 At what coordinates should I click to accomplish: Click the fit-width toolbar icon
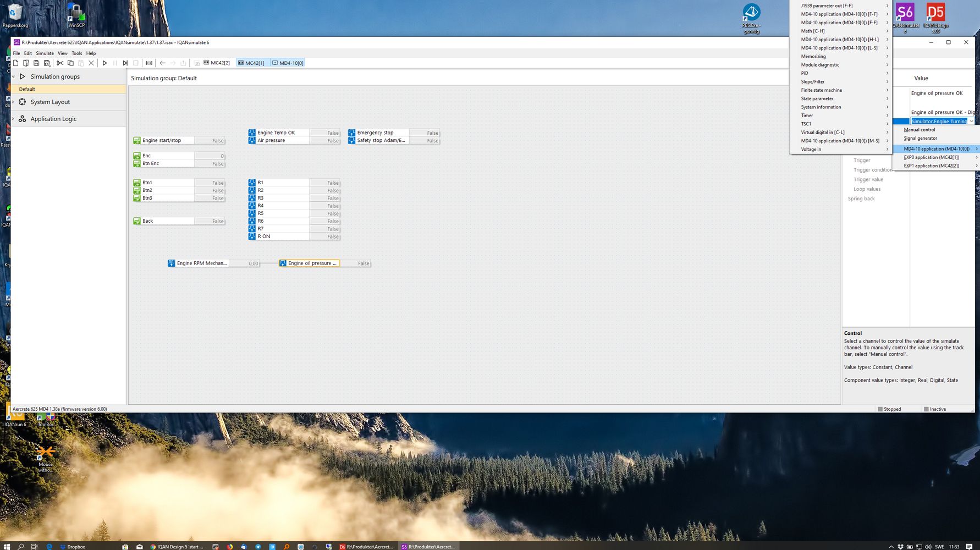coord(149,63)
